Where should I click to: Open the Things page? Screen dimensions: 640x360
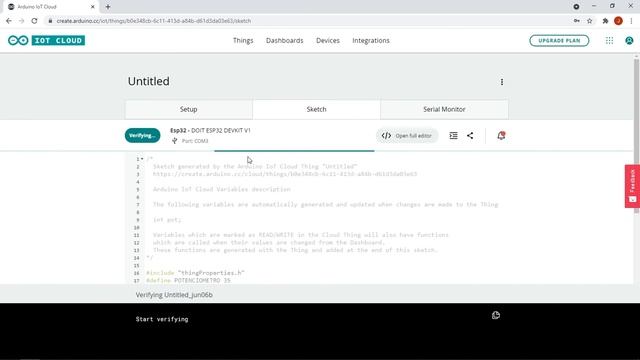click(x=243, y=40)
